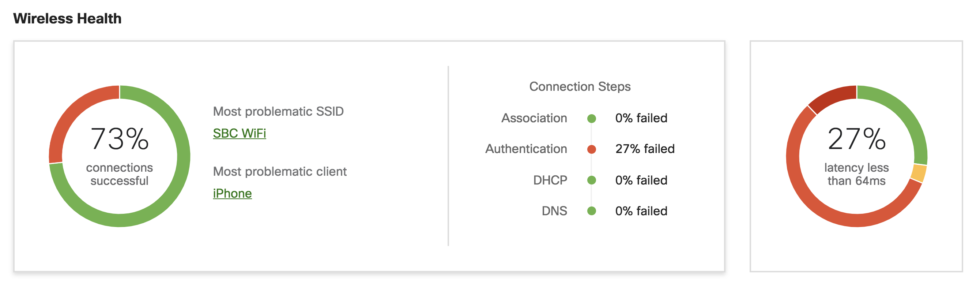Select yellow segment of latency donut chart
This screenshot has width=980, height=287.
coord(919,173)
